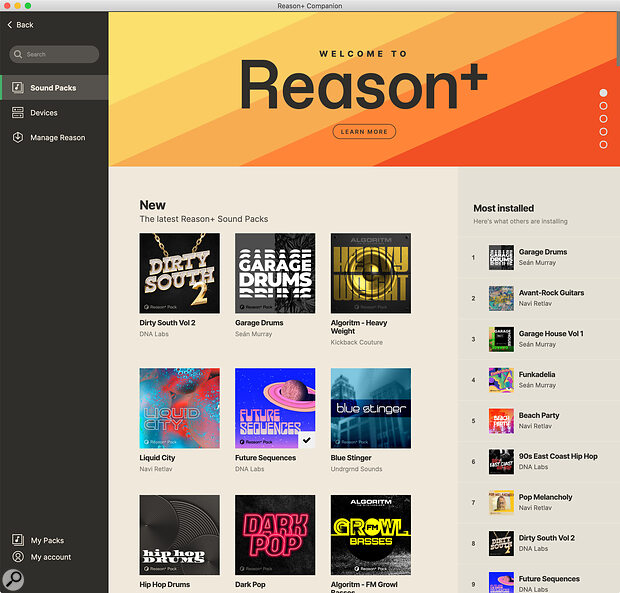Click Undrgrnd Sounds author name
Viewport: 620px width, 593px height.
click(356, 469)
